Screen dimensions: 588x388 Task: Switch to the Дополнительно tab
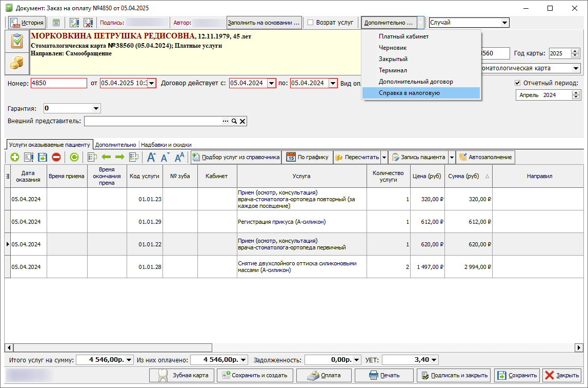pos(115,145)
